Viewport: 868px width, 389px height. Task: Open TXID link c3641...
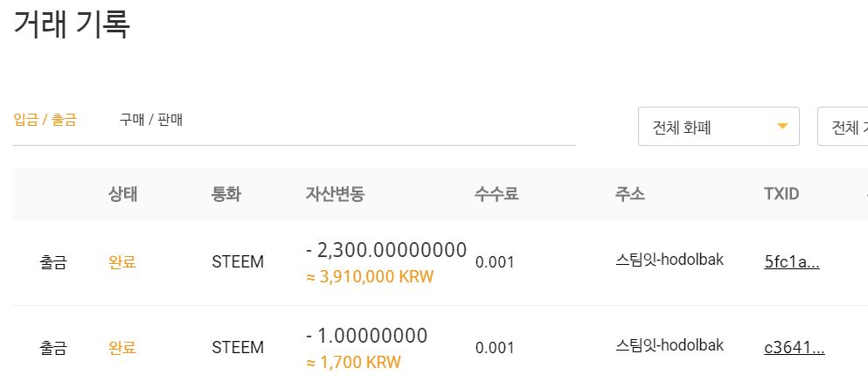[x=795, y=348]
